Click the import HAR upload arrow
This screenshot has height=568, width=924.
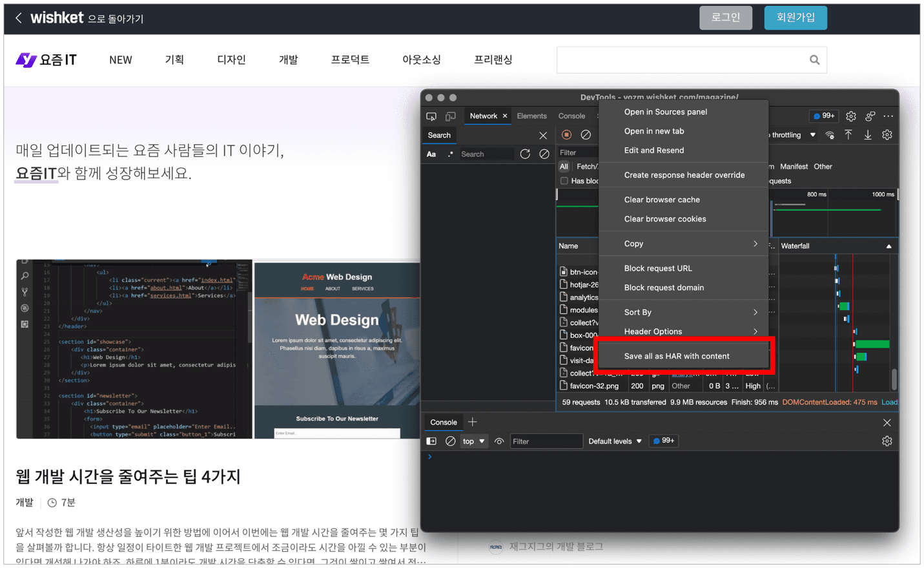(x=848, y=134)
